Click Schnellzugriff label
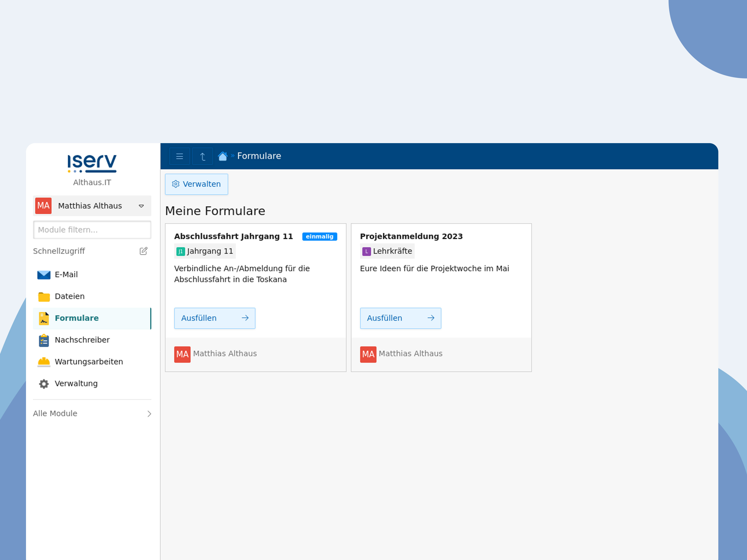 (59, 251)
